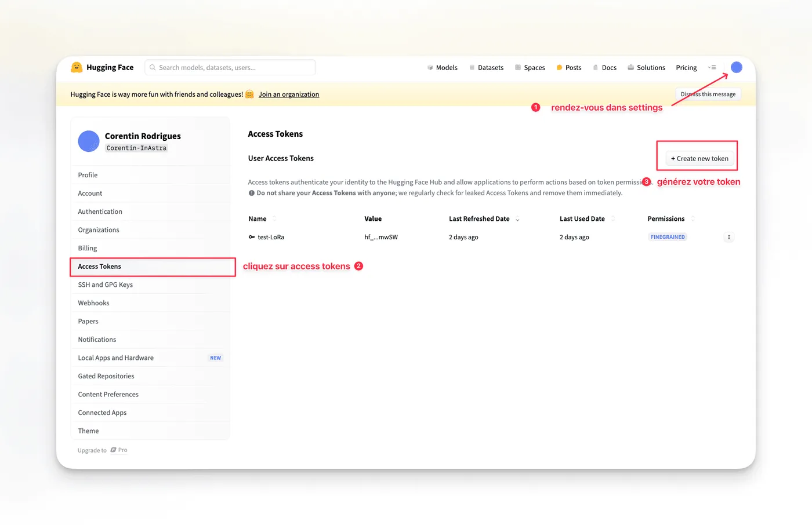This screenshot has width=812, height=525.
Task: Open the Datasets page
Action: click(x=486, y=68)
